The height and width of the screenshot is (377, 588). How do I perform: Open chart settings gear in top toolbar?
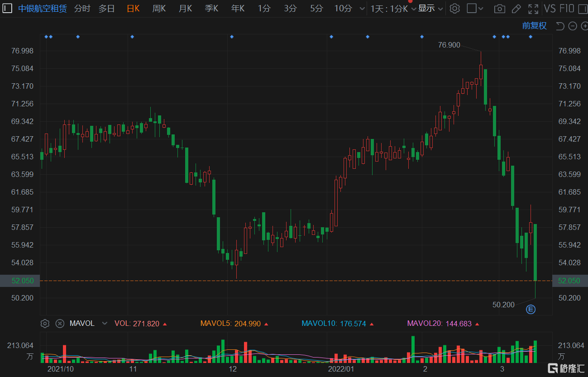coord(455,9)
